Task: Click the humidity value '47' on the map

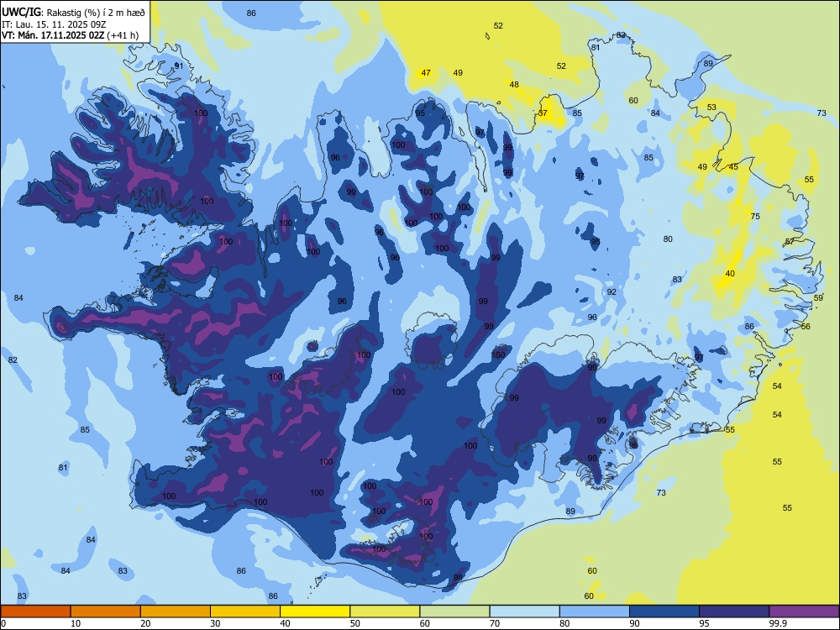Action: [426, 73]
